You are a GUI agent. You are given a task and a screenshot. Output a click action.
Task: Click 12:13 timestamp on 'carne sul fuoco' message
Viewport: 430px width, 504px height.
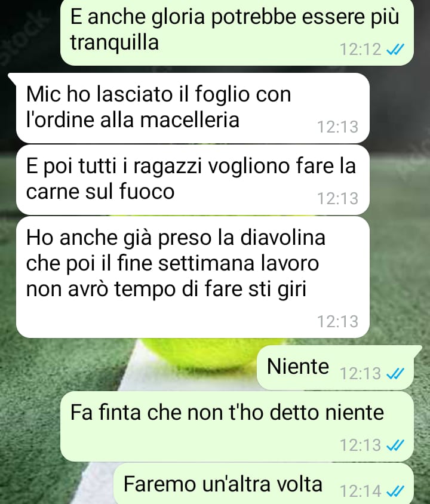pos(338,198)
